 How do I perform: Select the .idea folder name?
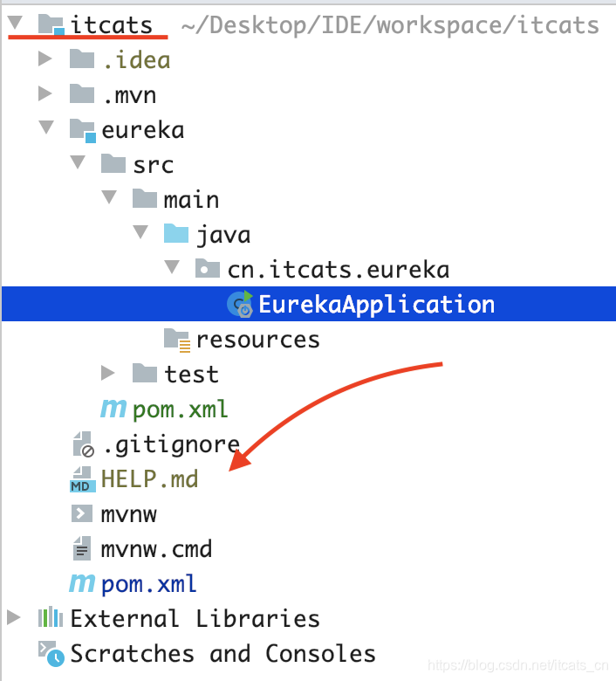point(137,59)
